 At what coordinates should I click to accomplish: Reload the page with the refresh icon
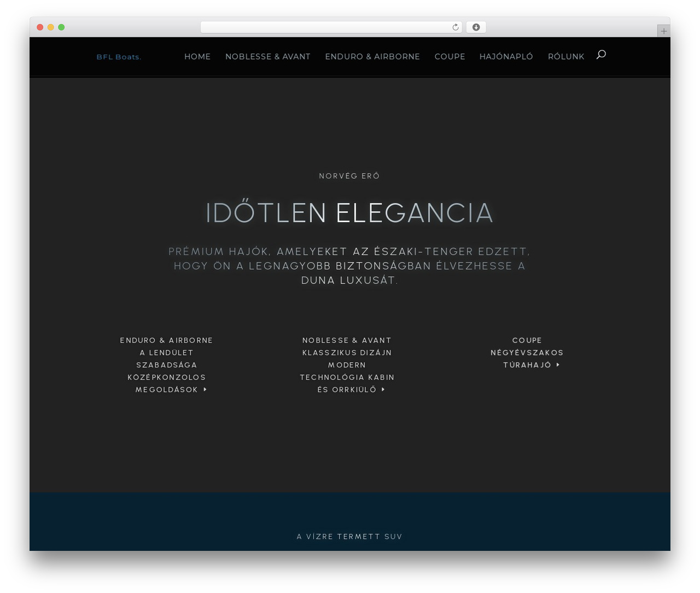click(455, 27)
